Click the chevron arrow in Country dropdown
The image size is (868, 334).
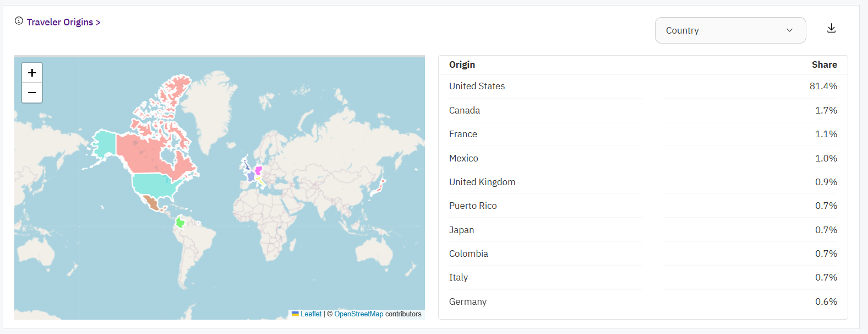point(789,30)
